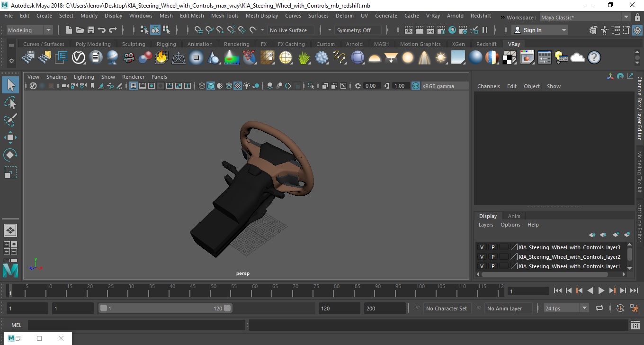
Task: Enable snap to curves icon
Action: 209,30
